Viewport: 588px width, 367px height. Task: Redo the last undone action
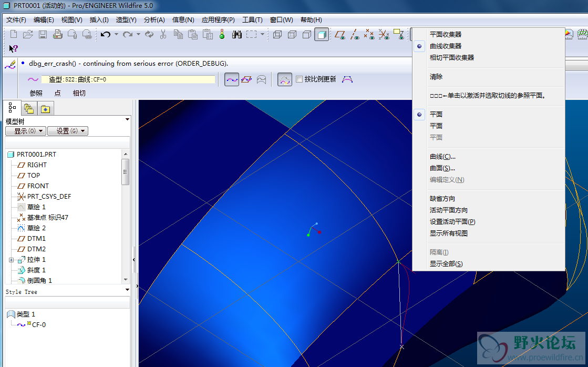coord(128,35)
